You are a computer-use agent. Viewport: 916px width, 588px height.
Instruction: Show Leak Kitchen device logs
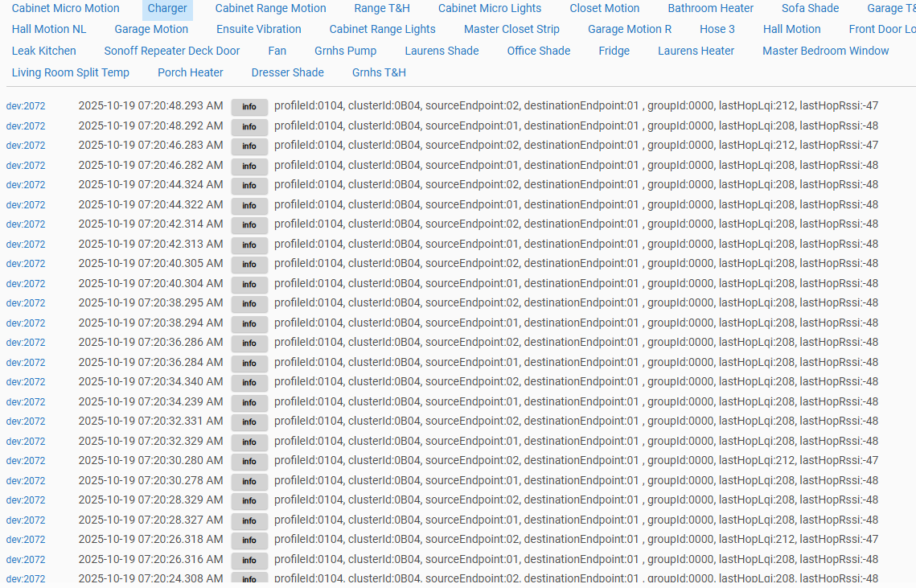click(x=44, y=51)
